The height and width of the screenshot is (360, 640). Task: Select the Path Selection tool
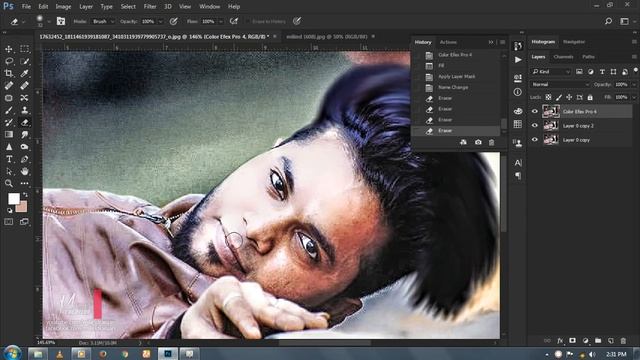pos(9,171)
